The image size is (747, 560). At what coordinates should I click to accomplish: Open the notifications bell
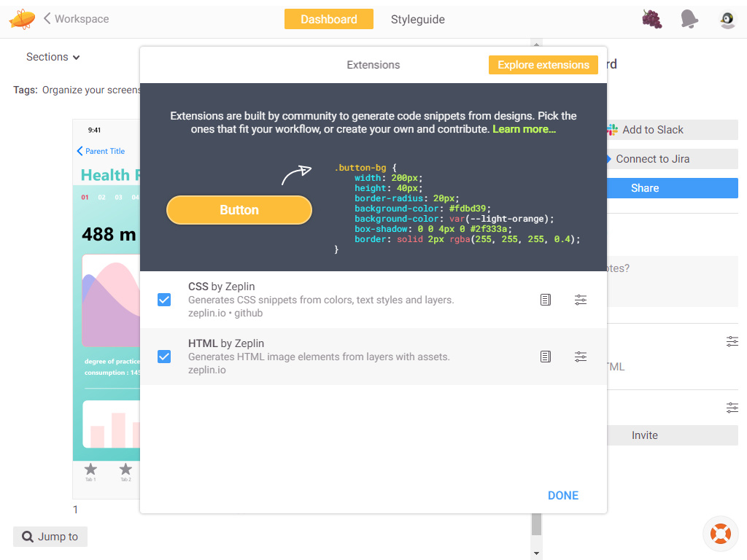pyautogui.click(x=689, y=19)
